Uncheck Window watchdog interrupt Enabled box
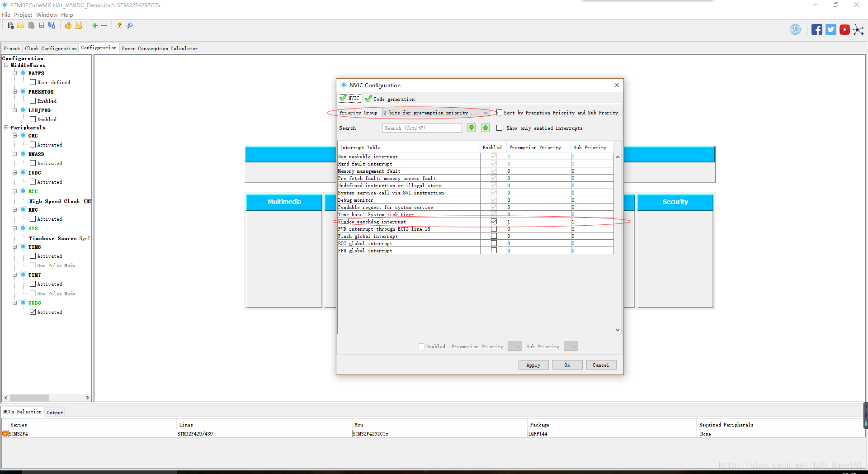Screen dimensions: 868x474 pyautogui.click(x=494, y=222)
